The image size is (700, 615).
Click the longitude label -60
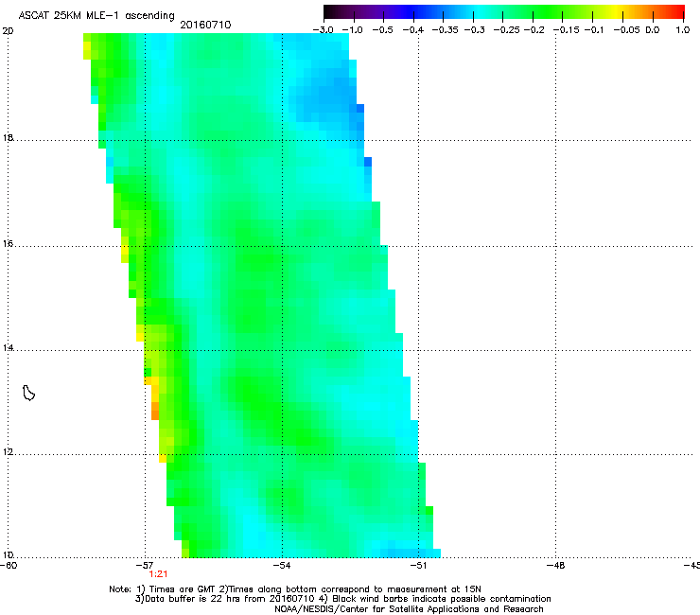pos(9,566)
